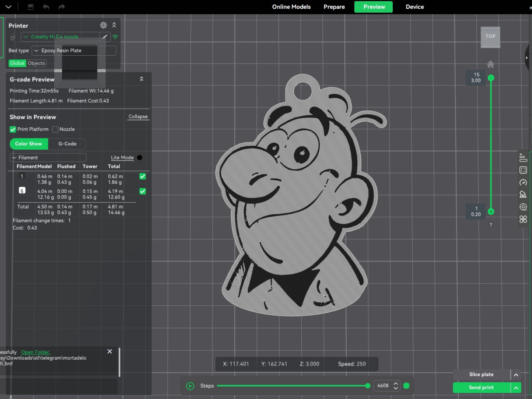Click the Open Folder link
Viewport: 532px width, 399px height.
point(36,352)
